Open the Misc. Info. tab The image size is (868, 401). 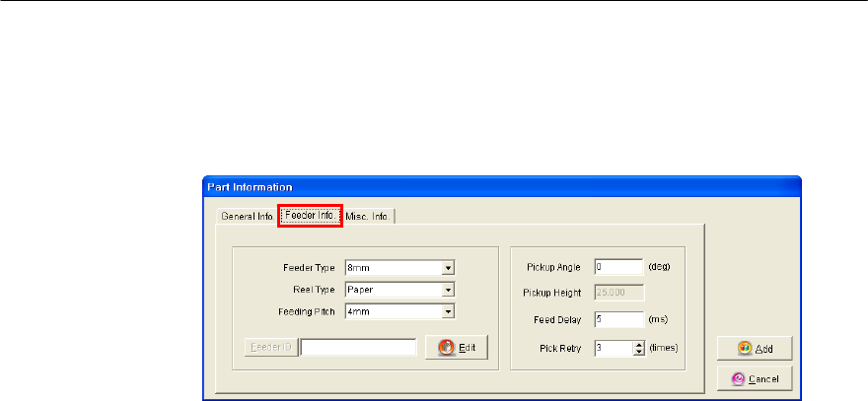click(x=368, y=216)
